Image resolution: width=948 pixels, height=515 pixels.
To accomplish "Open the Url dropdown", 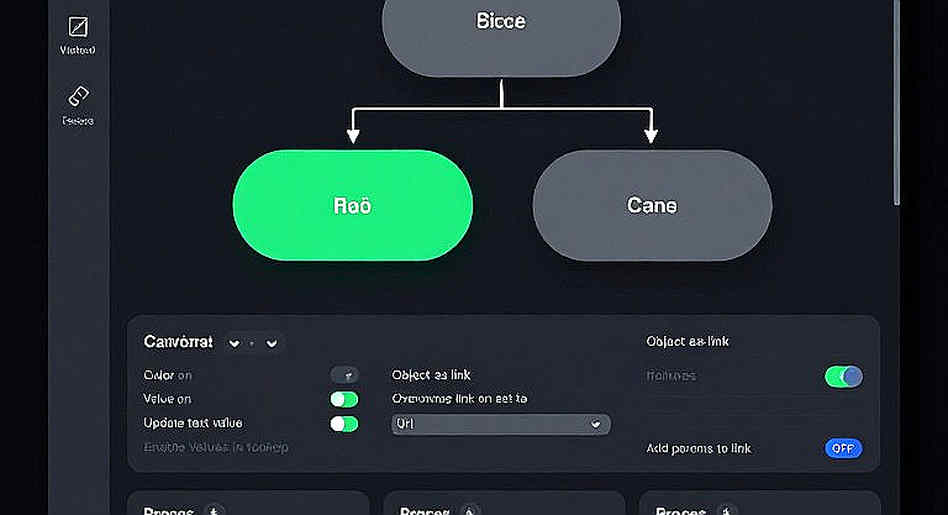I will point(501,424).
